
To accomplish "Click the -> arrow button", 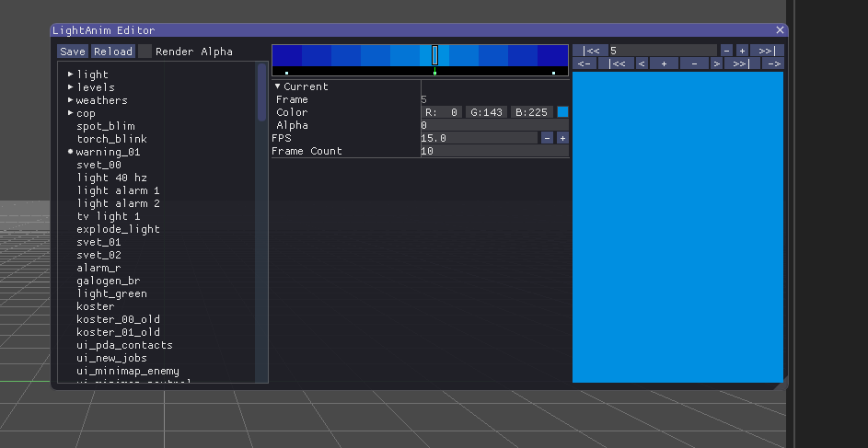I will click(772, 63).
